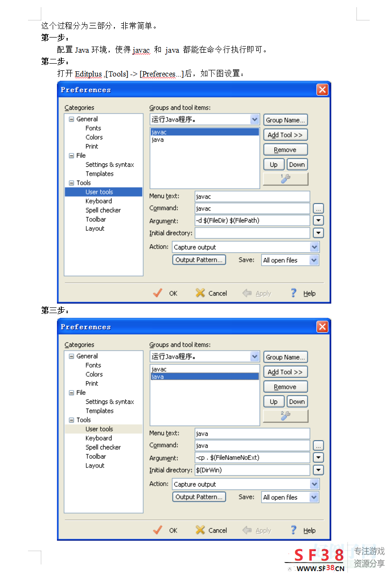This screenshot has width=392, height=573.
Task: Select highlighted java item in tool list
Action: [x=205, y=377]
